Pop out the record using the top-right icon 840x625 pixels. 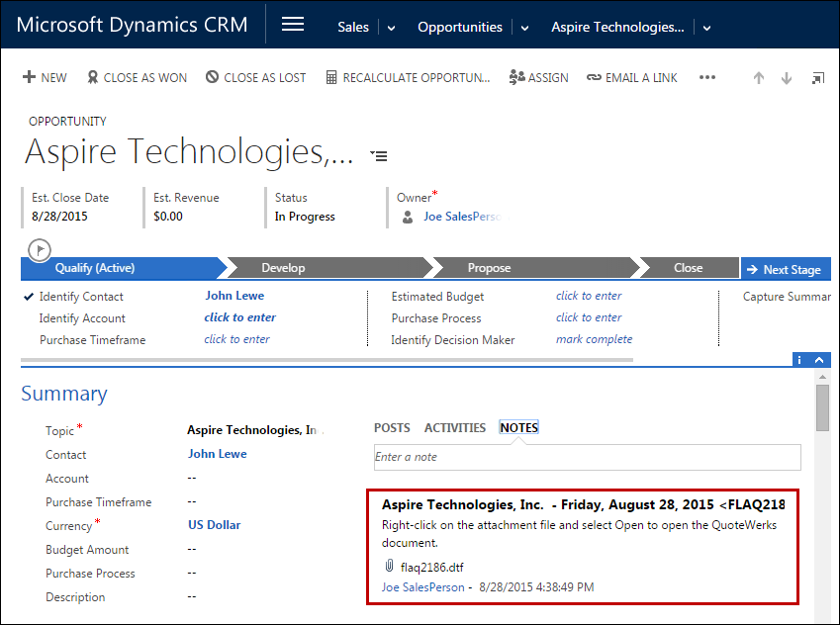(x=817, y=76)
